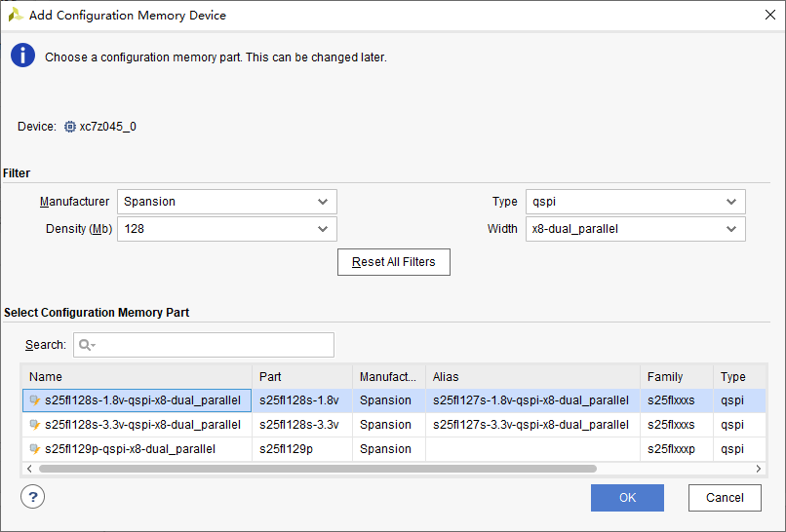The width and height of the screenshot is (786, 532).
Task: Confirm with the OK button
Action: point(627,498)
